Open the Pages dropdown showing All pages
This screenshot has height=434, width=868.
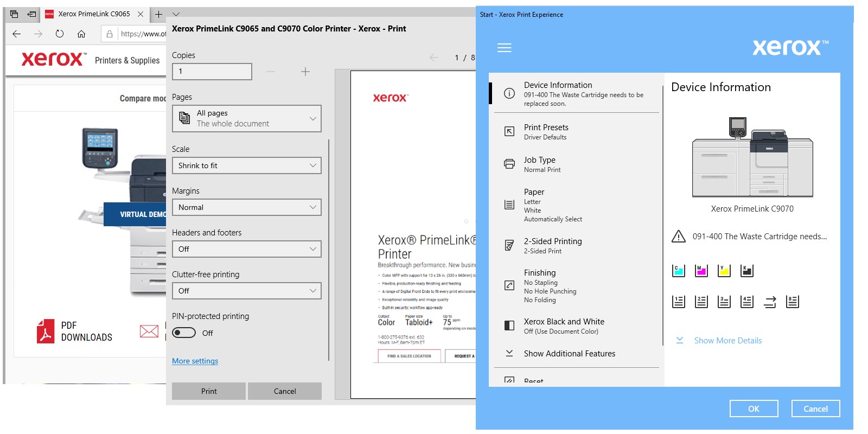[247, 118]
